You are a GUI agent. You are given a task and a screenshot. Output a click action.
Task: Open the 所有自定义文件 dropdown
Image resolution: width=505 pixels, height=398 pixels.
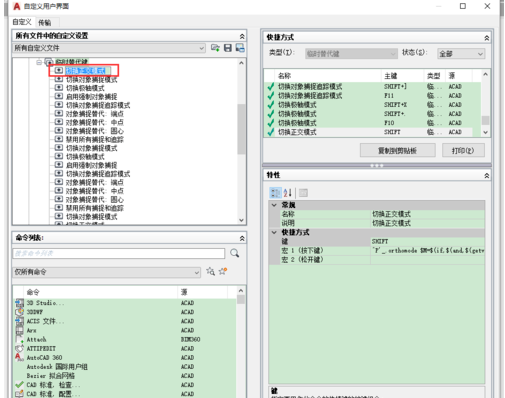(x=109, y=48)
